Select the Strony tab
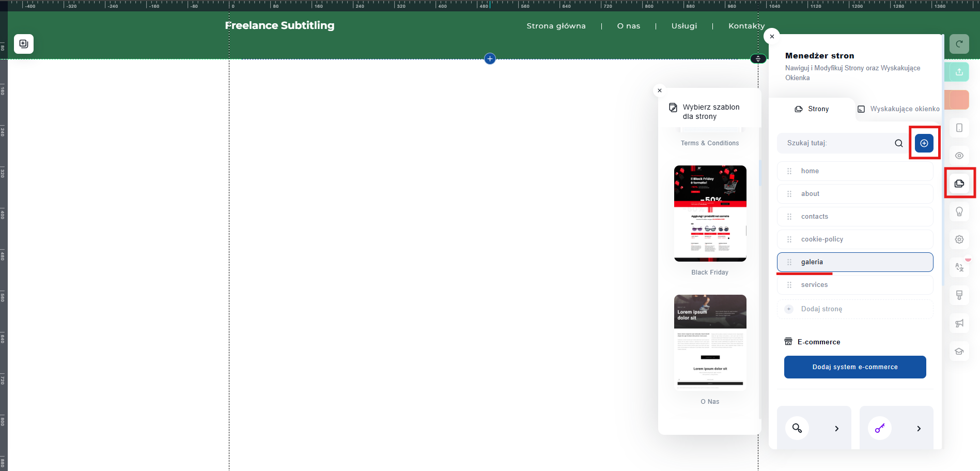The image size is (980, 471). pyautogui.click(x=812, y=109)
